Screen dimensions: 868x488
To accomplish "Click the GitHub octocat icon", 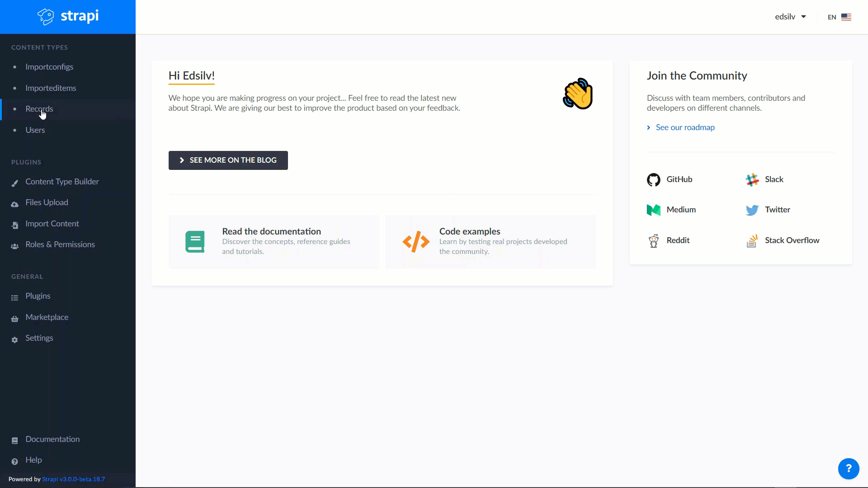I will pos(653,180).
